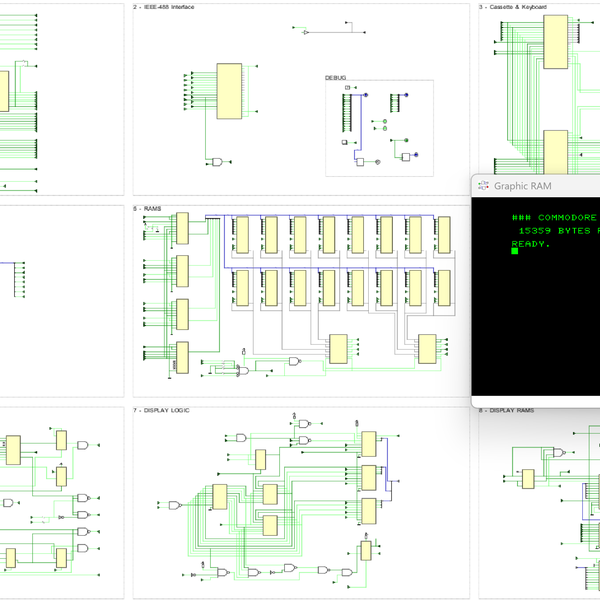Viewport: 600px width, 600px height.
Task: Click the green cursor block under READY
Action: [x=515, y=251]
